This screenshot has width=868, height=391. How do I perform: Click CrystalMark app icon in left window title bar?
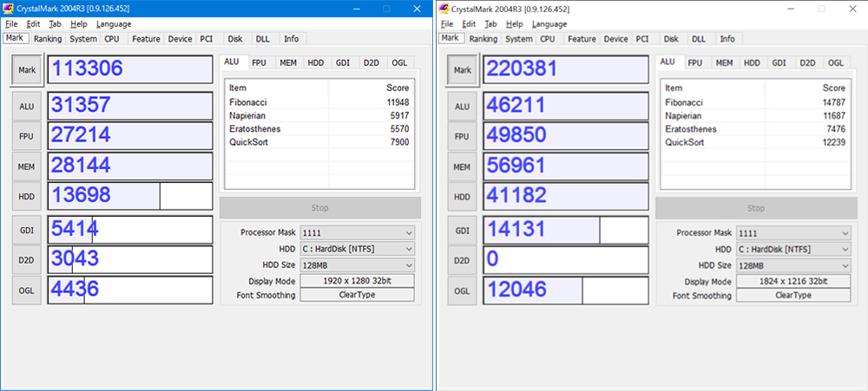click(7, 10)
